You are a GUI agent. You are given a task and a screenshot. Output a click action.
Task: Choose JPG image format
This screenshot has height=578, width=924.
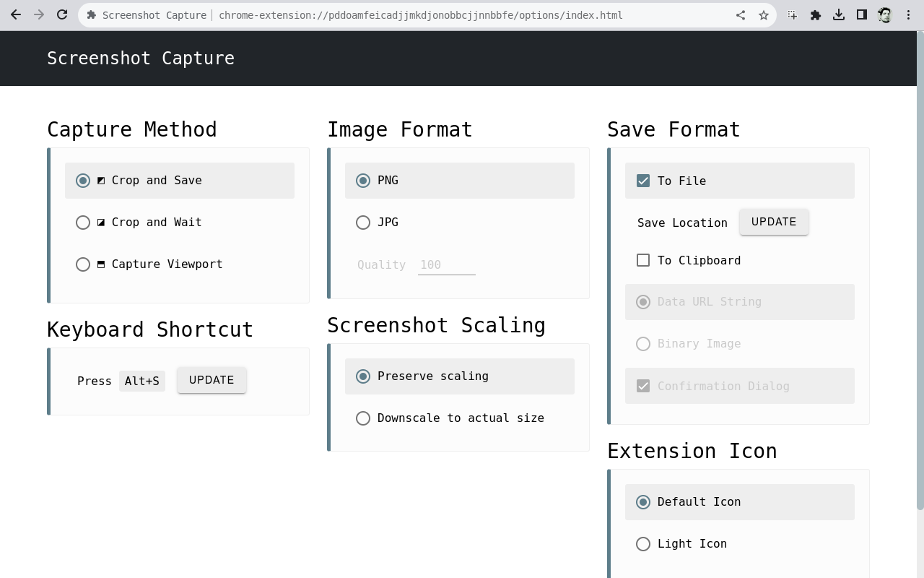[x=363, y=223]
